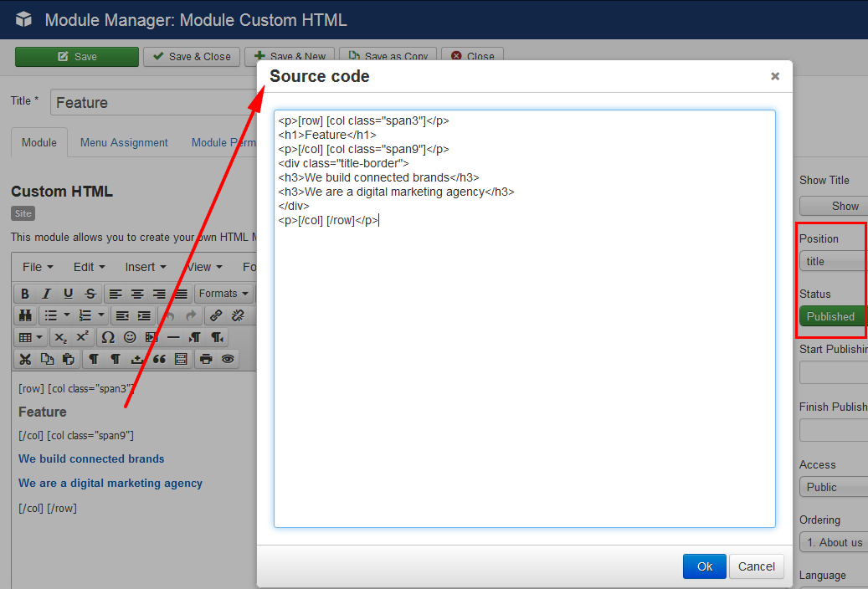Click the find and replace binoculars icon
The height and width of the screenshot is (589, 868).
point(25,315)
